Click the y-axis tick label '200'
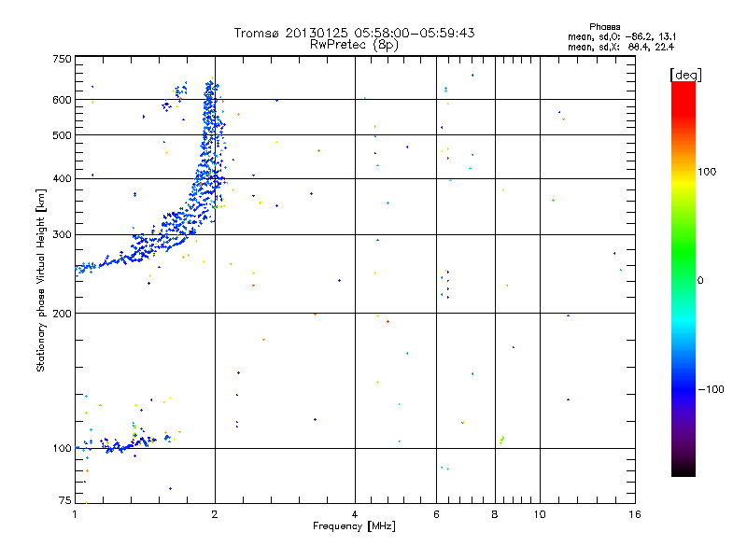Image resolution: width=747 pixels, height=560 pixels. tap(62, 314)
